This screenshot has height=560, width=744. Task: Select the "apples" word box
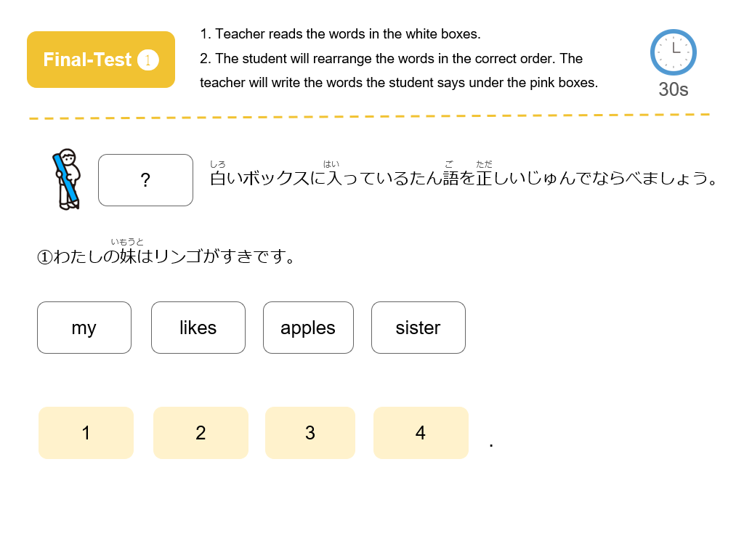tap(308, 328)
